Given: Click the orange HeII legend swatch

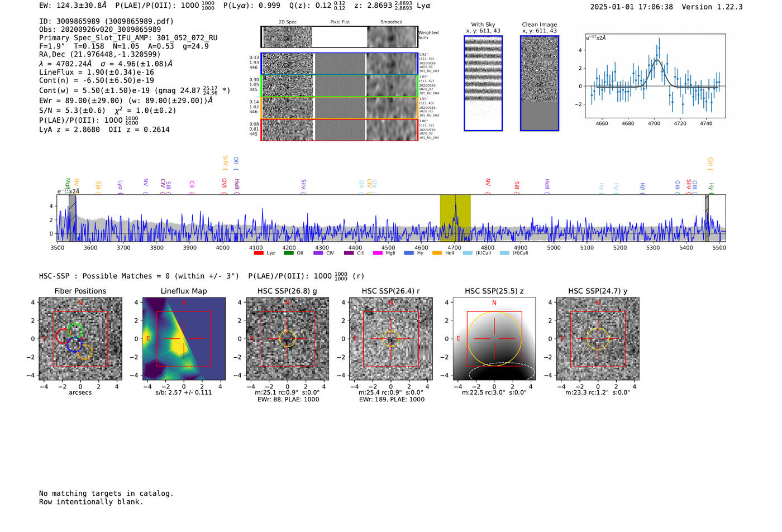Looking at the screenshot, I should pos(437,253).
